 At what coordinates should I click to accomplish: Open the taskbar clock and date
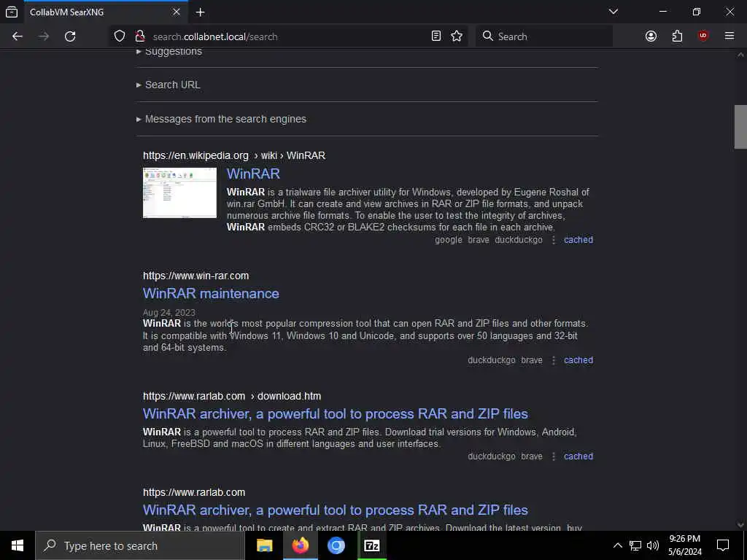684,545
